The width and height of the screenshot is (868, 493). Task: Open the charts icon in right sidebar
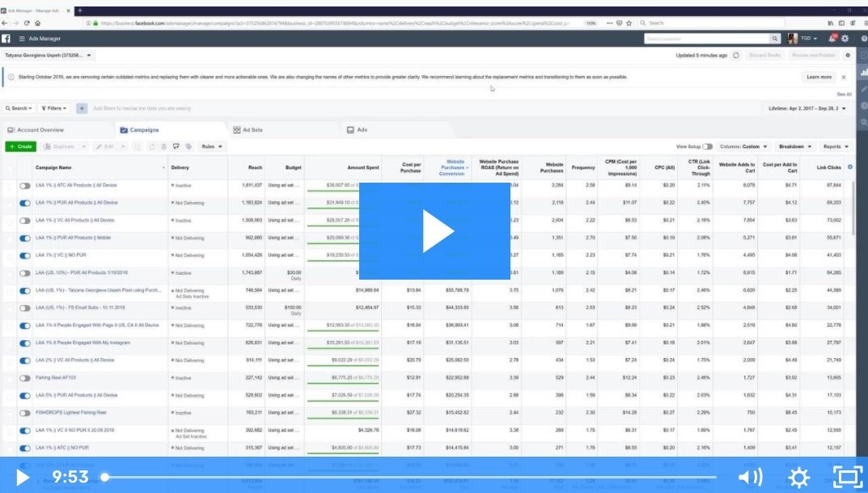tap(864, 73)
